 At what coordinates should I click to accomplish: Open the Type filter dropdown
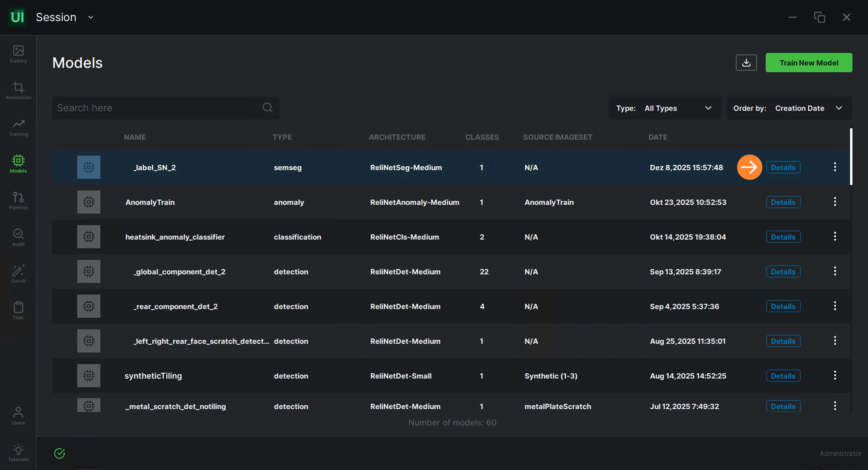pyautogui.click(x=665, y=108)
